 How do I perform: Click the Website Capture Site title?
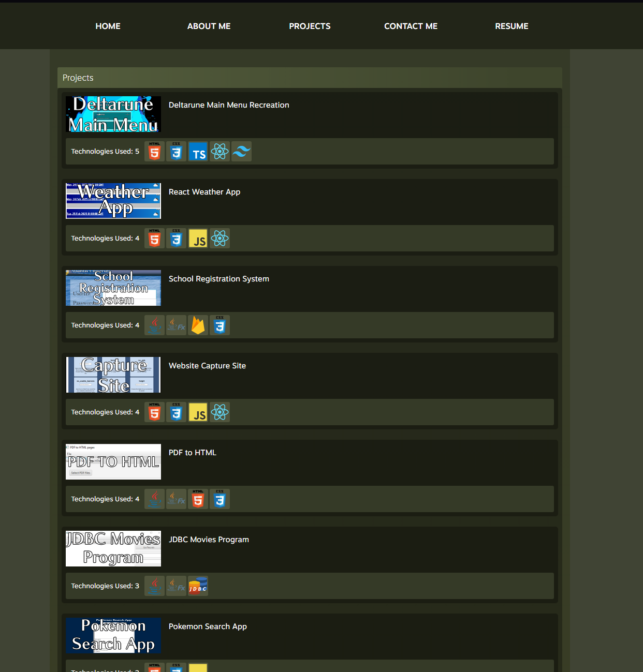(207, 366)
